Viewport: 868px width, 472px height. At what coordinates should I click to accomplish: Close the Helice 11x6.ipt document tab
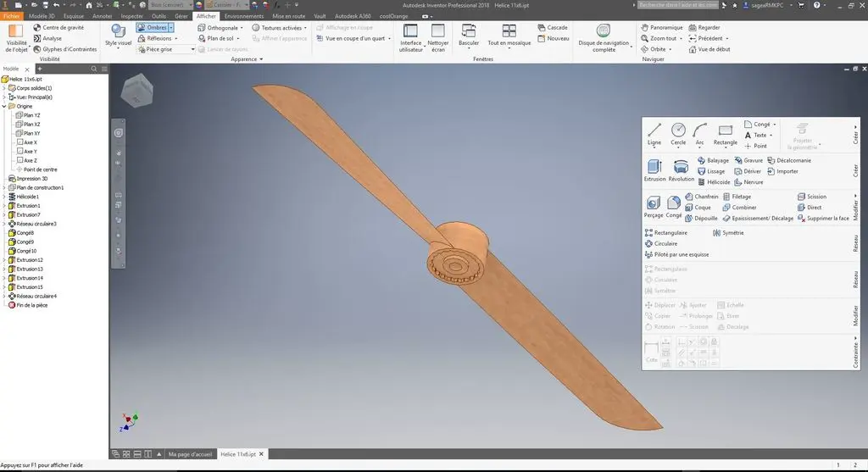(261, 454)
